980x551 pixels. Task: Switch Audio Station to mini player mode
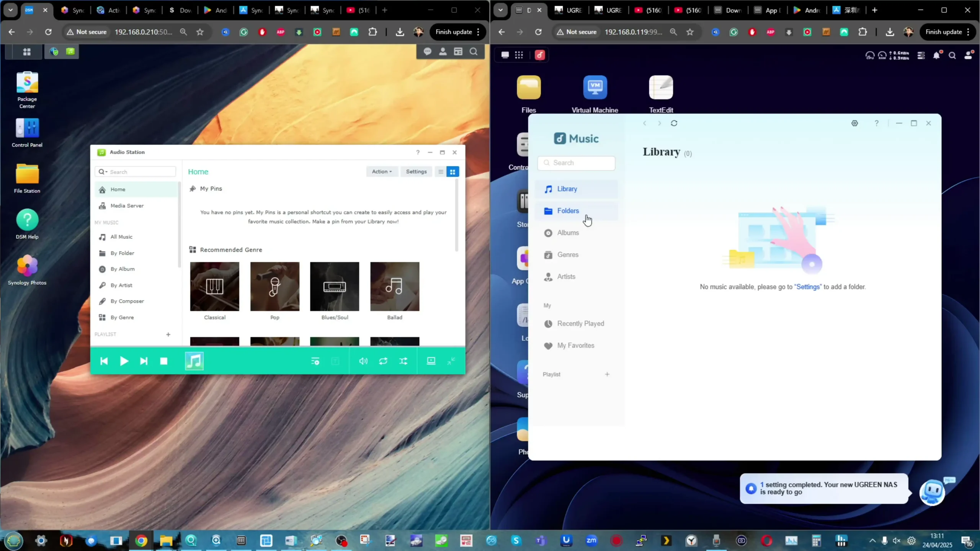pos(451,361)
